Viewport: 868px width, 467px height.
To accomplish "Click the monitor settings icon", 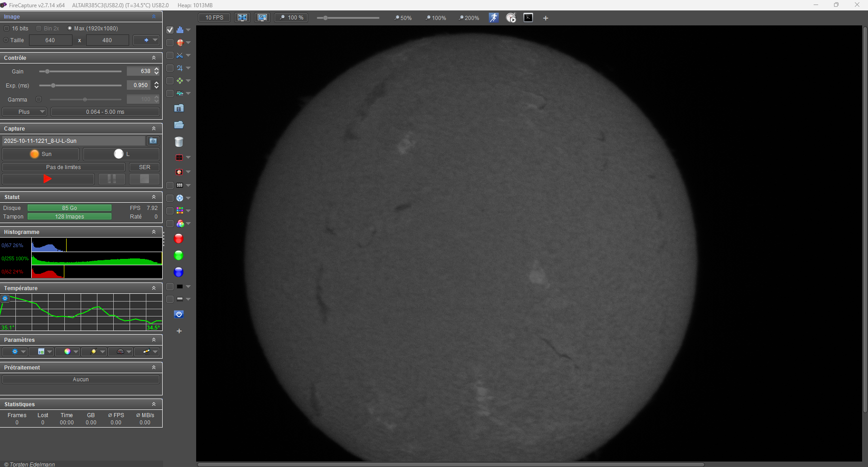I will (262, 18).
